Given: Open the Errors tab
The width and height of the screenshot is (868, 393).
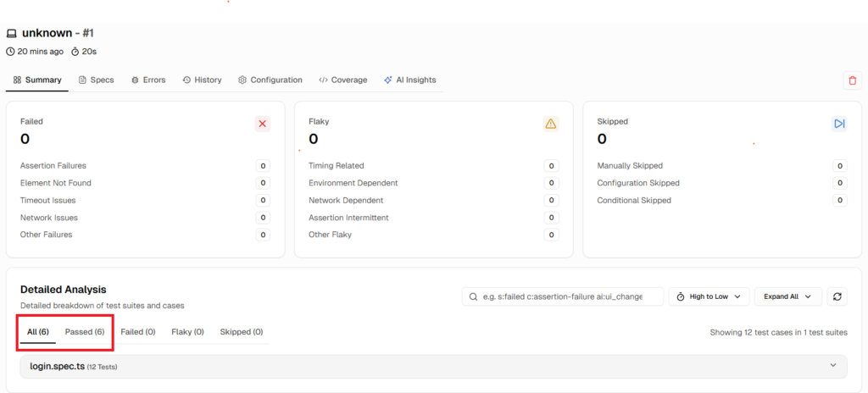Looking at the screenshot, I should coord(148,80).
